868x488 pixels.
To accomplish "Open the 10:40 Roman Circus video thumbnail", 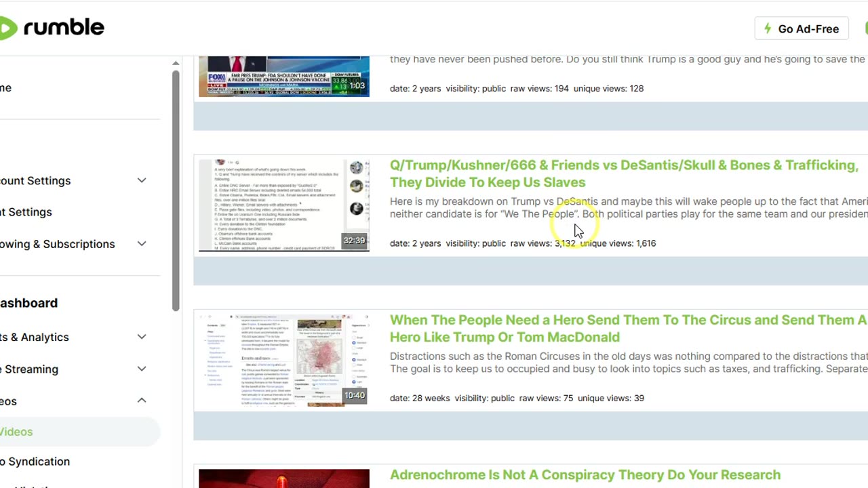I will pos(284,360).
